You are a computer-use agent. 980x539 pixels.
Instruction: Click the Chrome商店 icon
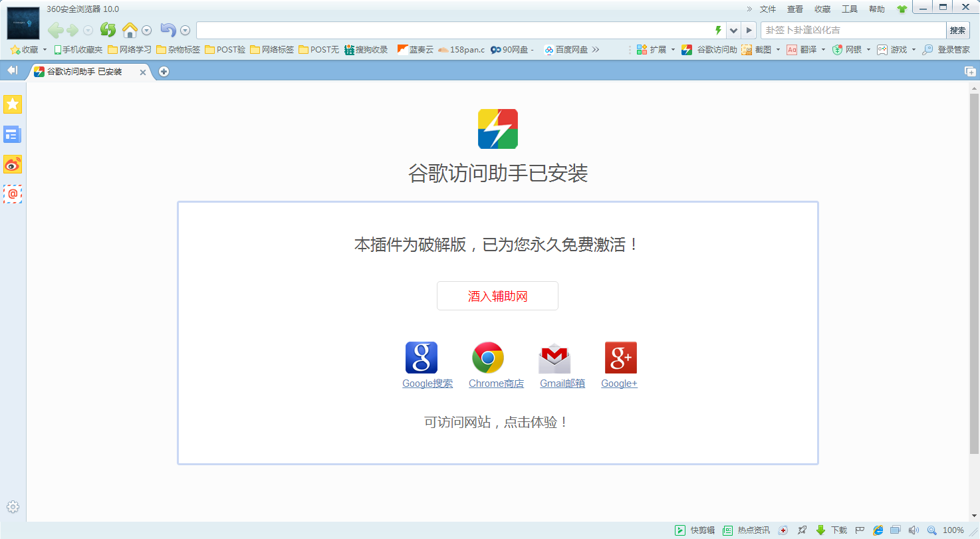click(488, 358)
